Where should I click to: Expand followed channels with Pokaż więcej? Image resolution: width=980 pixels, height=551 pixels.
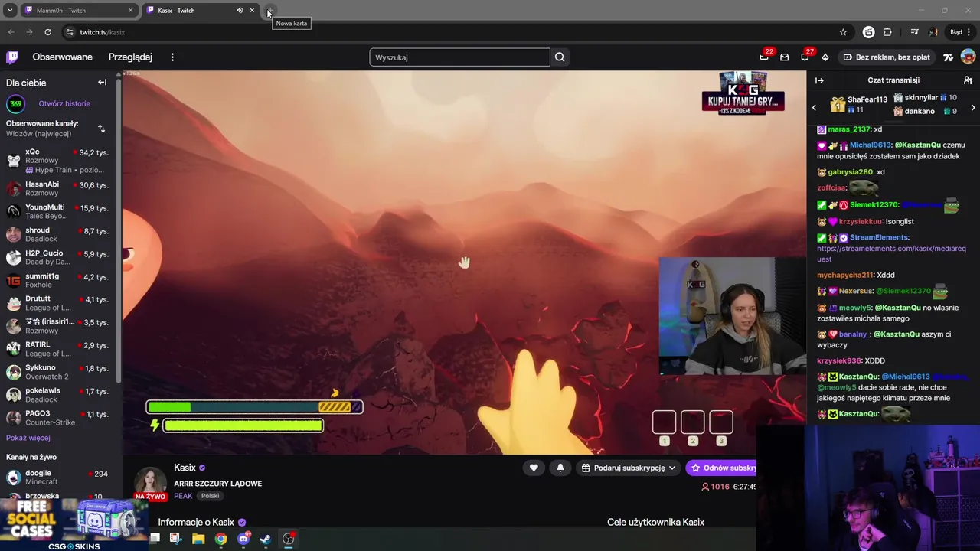pyautogui.click(x=28, y=438)
